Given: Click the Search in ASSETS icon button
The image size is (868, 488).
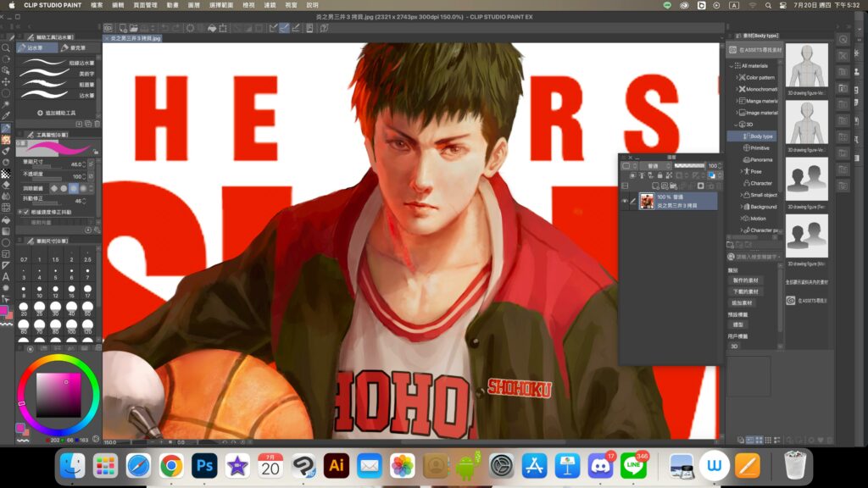Looking at the screenshot, I should coord(755,50).
